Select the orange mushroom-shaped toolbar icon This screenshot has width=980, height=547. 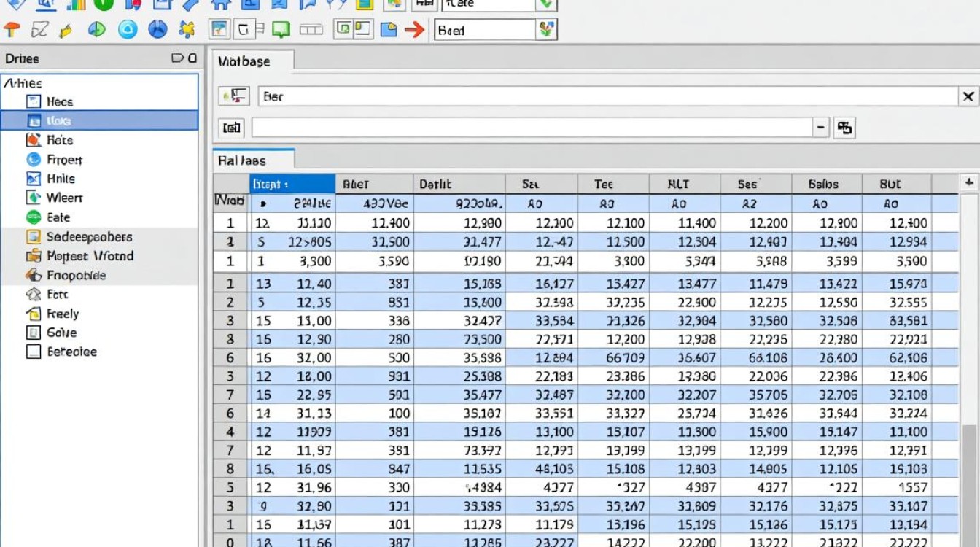coord(12,30)
